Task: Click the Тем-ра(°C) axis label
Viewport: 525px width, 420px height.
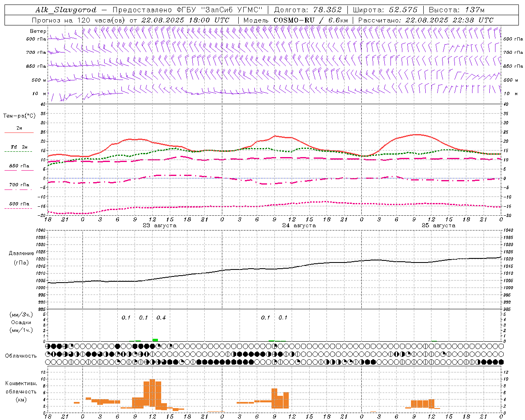Action: click(x=19, y=116)
